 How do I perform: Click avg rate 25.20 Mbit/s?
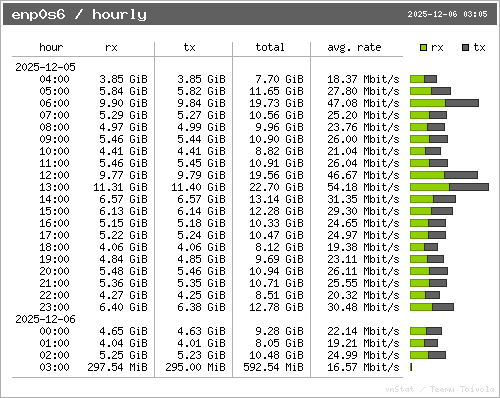click(x=363, y=115)
